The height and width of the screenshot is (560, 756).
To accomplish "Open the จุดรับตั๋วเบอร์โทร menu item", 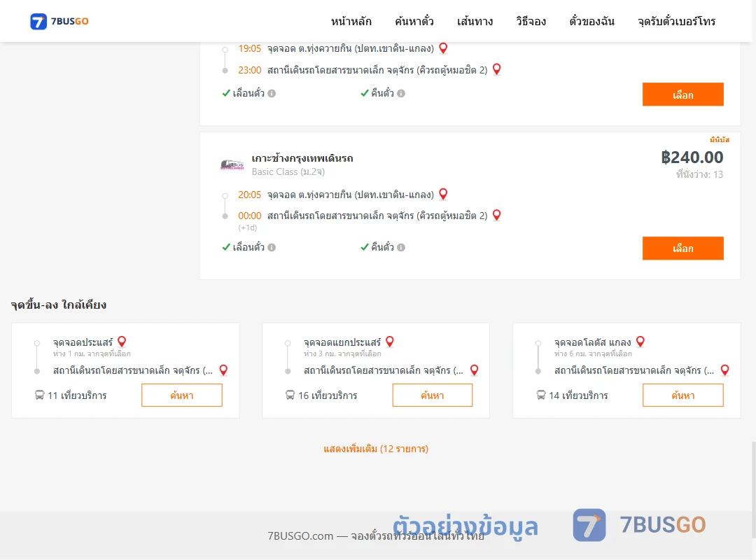I will pos(676,21).
